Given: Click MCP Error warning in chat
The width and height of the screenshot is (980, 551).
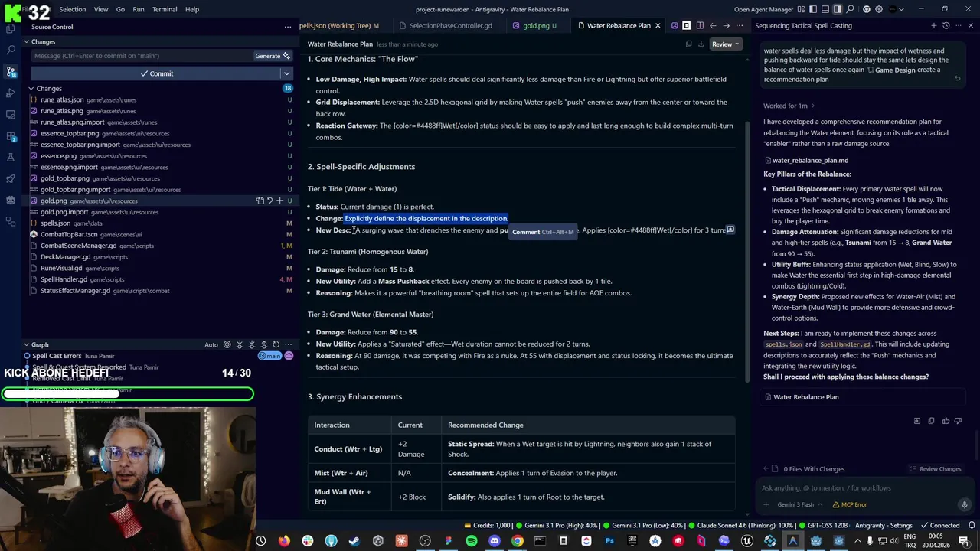Looking at the screenshot, I should coord(850,504).
